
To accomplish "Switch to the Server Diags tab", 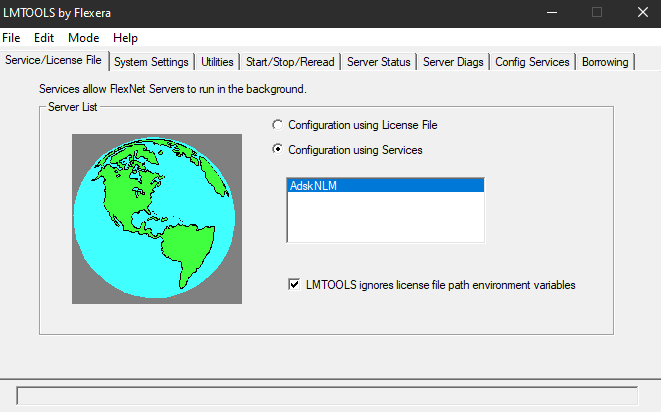I will [x=453, y=62].
